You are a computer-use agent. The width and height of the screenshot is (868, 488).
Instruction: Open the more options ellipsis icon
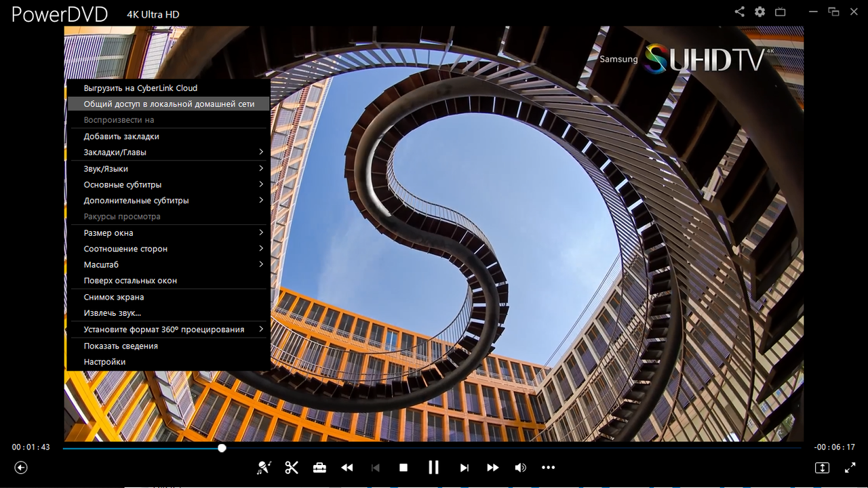[x=549, y=468]
